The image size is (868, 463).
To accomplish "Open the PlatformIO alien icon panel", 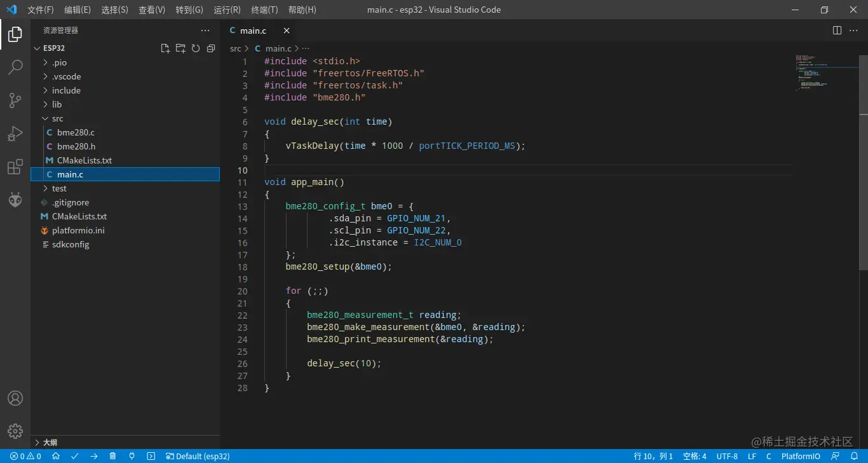I will [x=15, y=200].
